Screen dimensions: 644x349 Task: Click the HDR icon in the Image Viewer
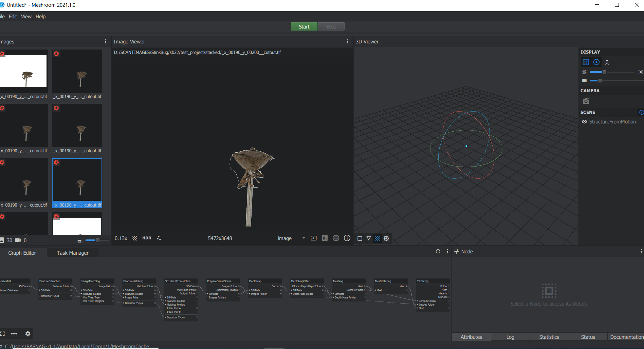pyautogui.click(x=147, y=238)
